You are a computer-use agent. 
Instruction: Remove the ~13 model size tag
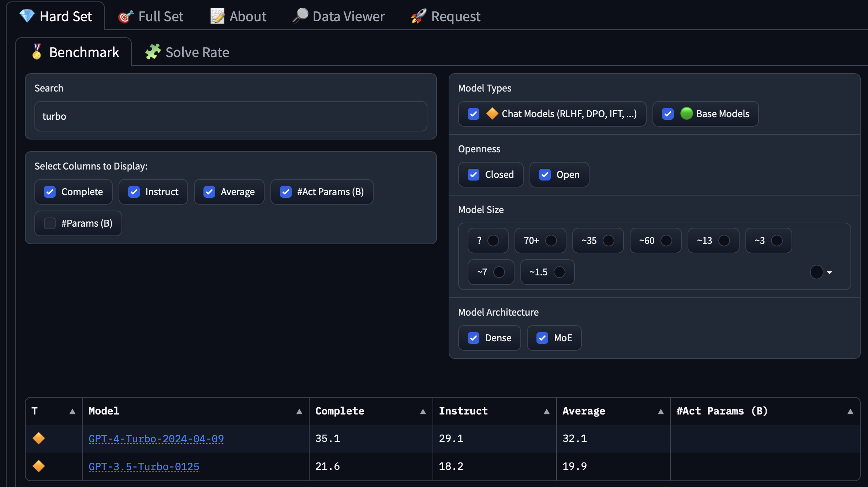(x=724, y=241)
